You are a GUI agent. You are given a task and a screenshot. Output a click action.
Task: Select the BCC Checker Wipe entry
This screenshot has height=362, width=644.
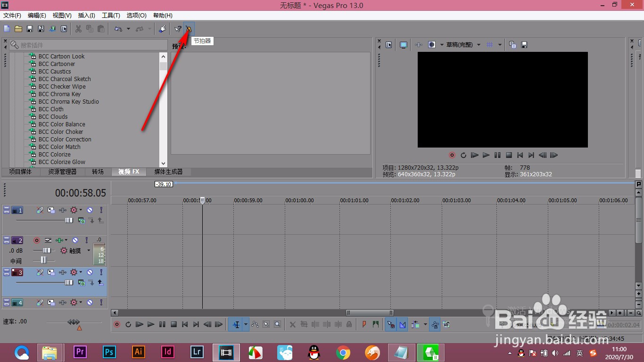click(62, 86)
